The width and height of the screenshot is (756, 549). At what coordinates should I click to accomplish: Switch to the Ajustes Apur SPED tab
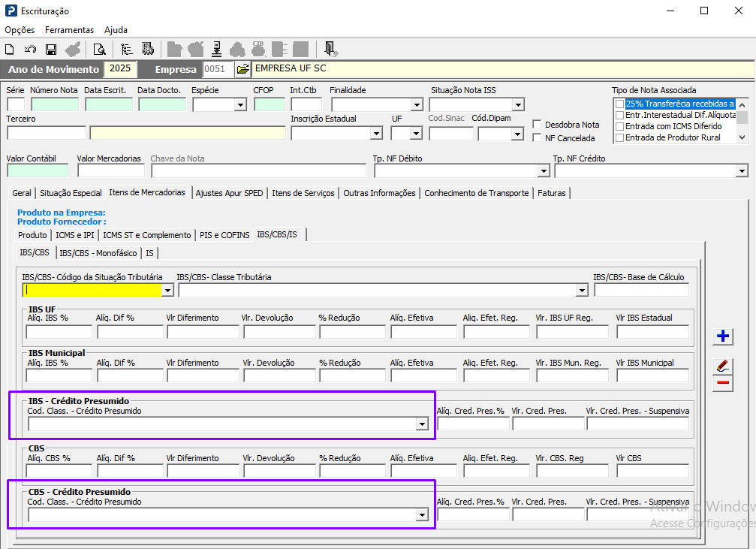(x=229, y=193)
